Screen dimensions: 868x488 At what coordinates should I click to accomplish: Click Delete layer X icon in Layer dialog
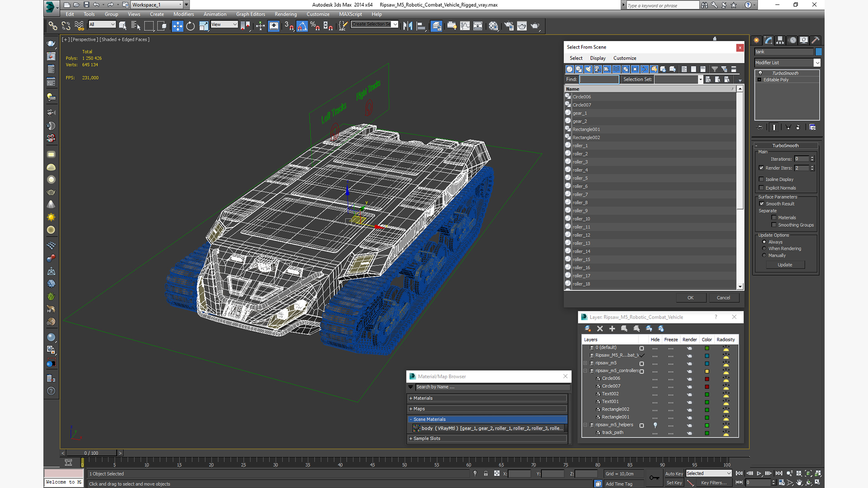[600, 328]
